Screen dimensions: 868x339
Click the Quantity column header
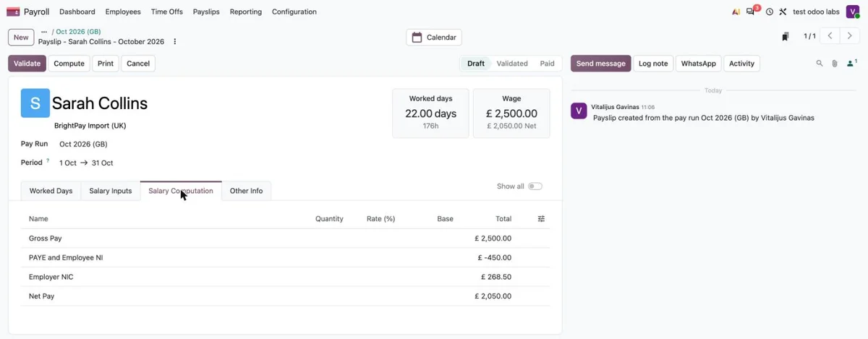(x=329, y=219)
